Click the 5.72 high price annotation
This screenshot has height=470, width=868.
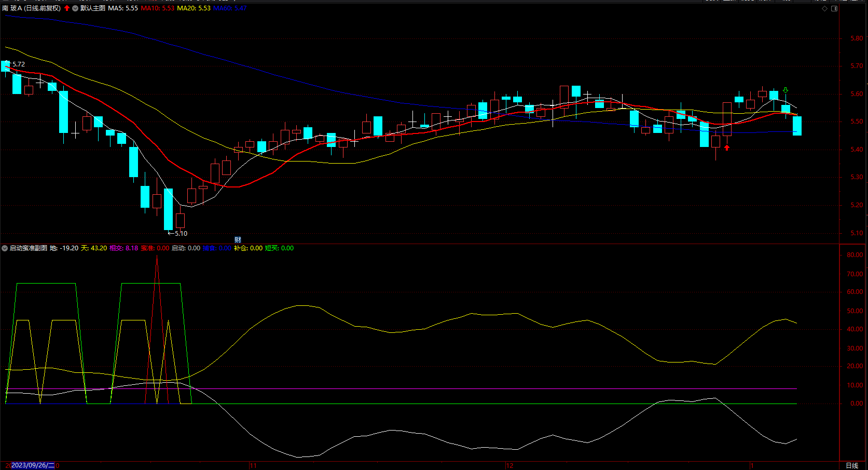(19, 64)
